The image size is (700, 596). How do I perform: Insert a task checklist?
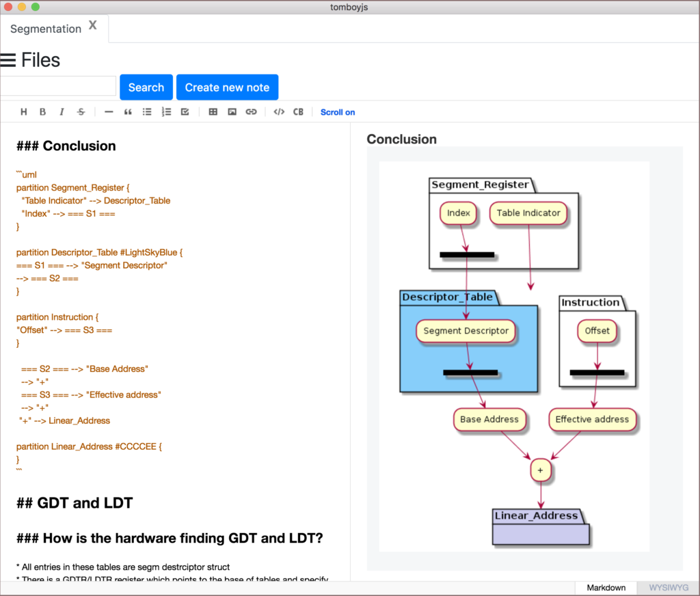click(185, 112)
